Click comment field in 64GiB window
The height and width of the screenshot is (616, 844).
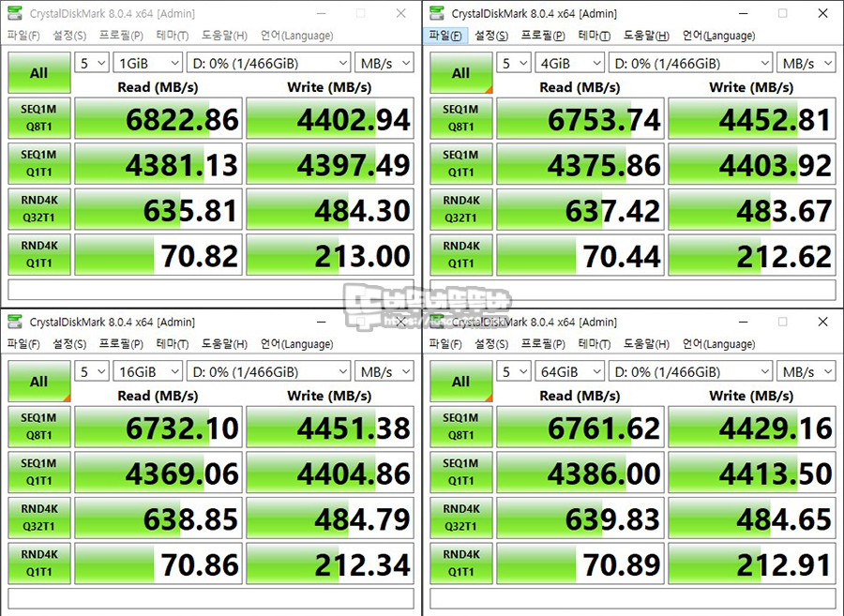tap(633, 598)
